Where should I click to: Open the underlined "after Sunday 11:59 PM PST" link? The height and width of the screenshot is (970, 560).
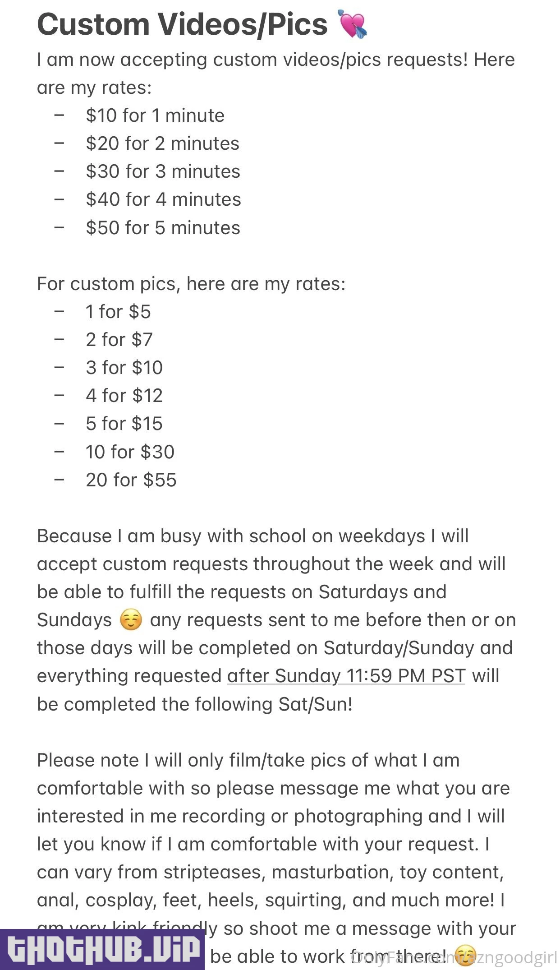click(346, 676)
